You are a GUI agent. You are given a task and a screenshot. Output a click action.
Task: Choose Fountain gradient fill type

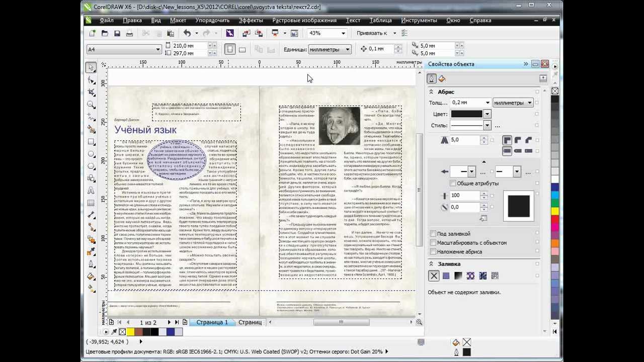458,276
